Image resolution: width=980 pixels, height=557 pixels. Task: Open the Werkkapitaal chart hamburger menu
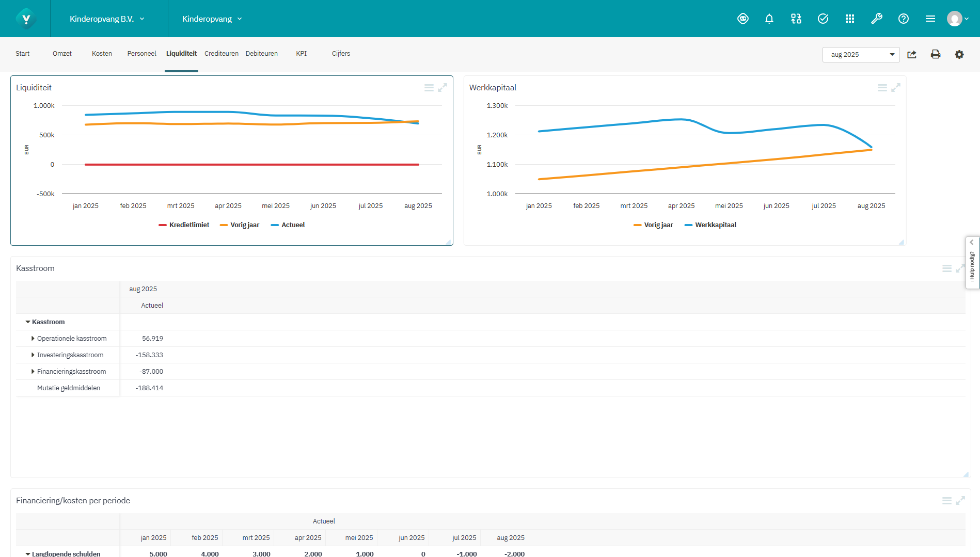point(882,88)
